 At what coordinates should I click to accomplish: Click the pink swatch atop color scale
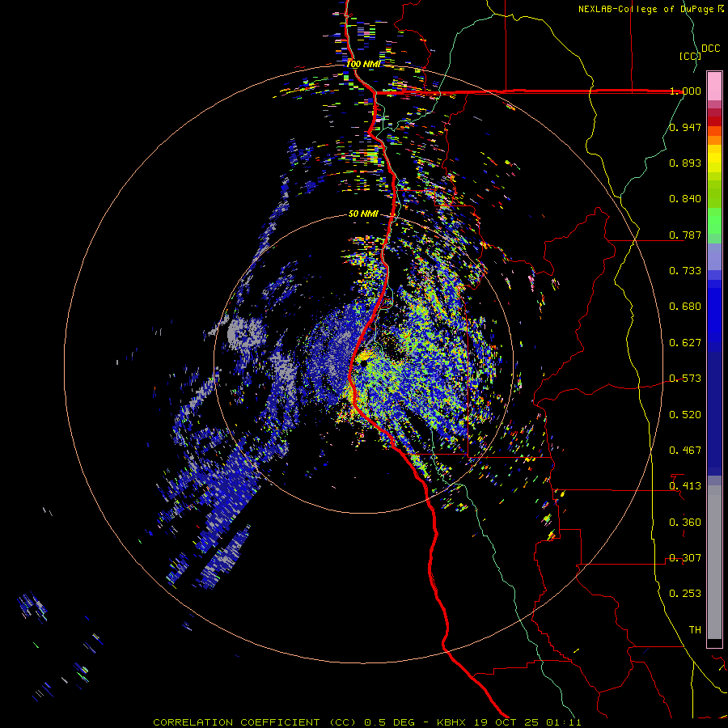[x=714, y=86]
